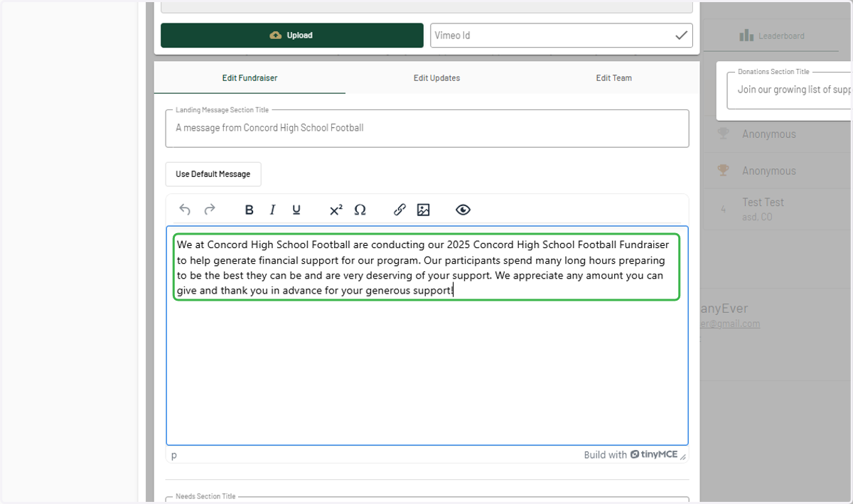The height and width of the screenshot is (504, 853).
Task: Confirm the Vimeo Id with the checkmark
Action: pyautogui.click(x=681, y=35)
